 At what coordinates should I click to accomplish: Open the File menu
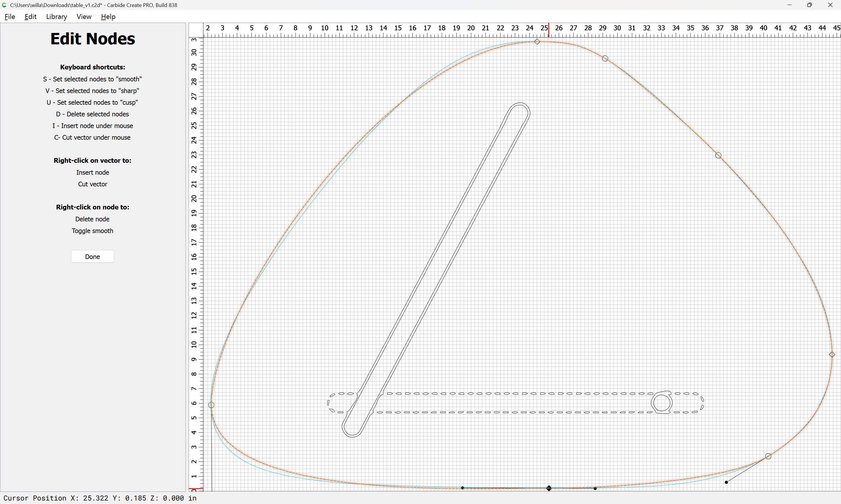(x=10, y=17)
